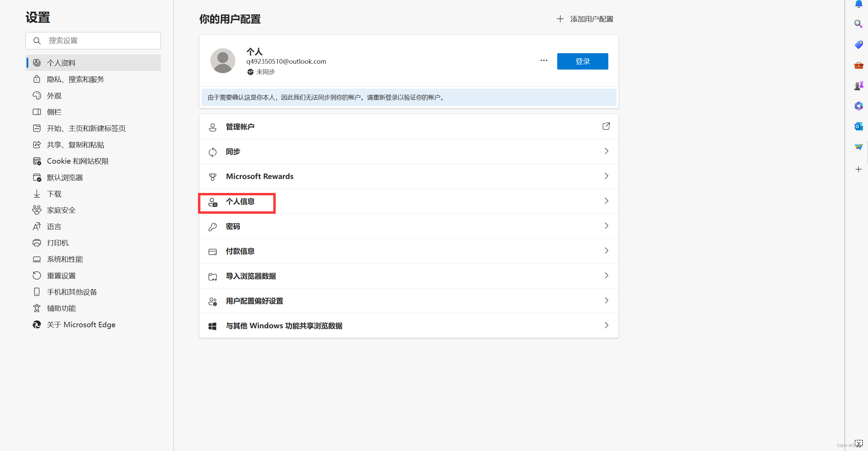Select 外观 in the settings navigation
The width and height of the screenshot is (868, 451).
54,96
